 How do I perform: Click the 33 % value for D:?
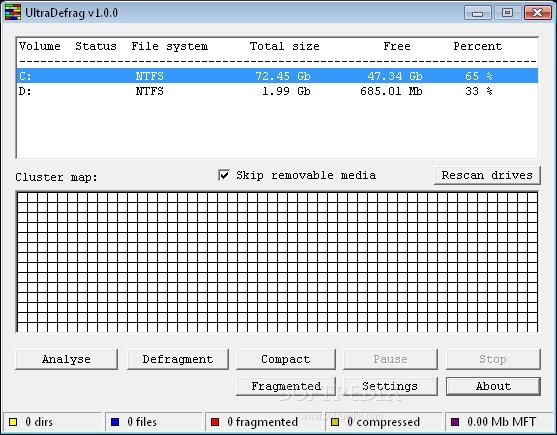479,91
